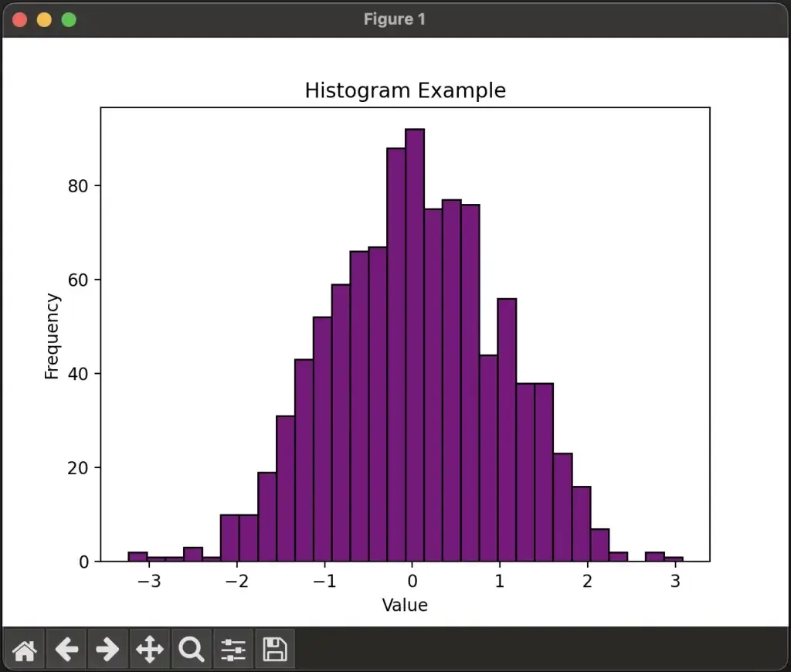Go back to previous view
The image size is (791, 672).
click(66, 650)
